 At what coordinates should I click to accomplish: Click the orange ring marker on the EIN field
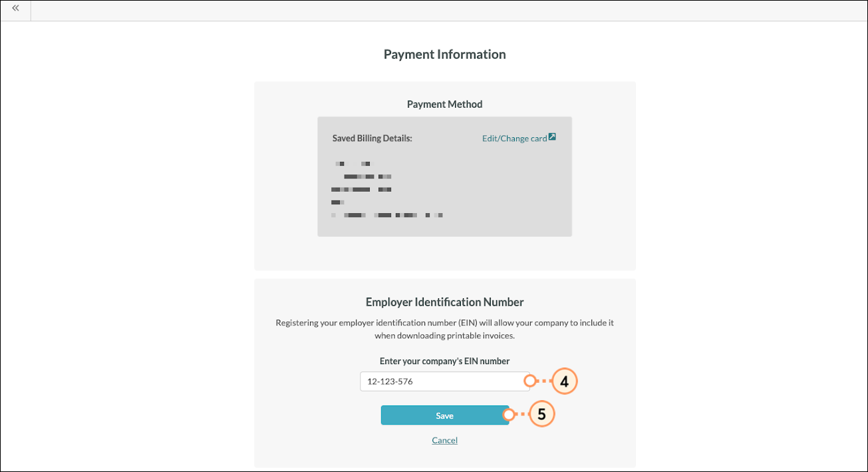[529, 381]
